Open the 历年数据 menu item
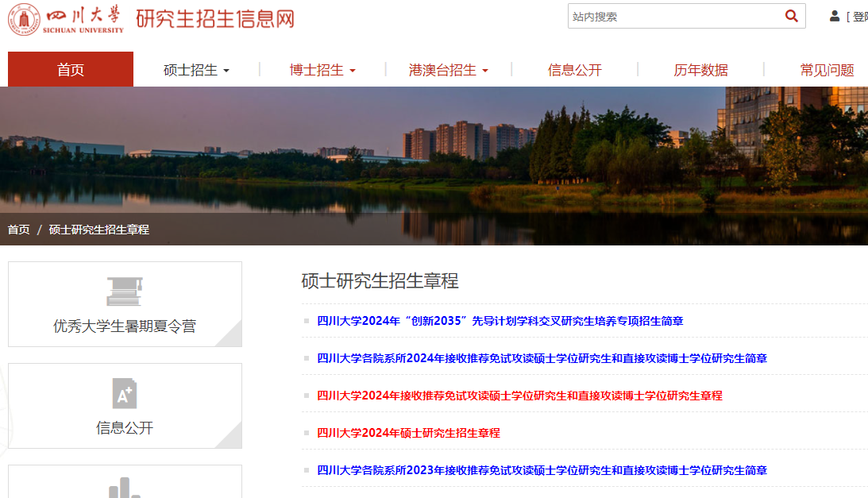This screenshot has height=498, width=868. tap(702, 69)
